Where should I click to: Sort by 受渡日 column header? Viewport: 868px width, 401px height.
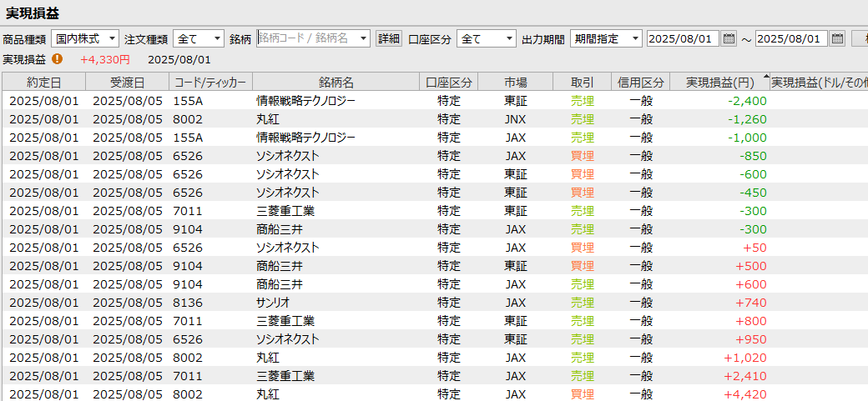pyautogui.click(x=128, y=83)
